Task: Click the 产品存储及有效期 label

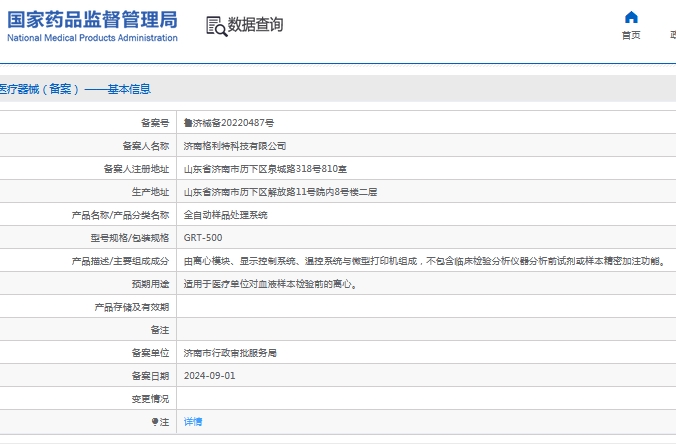Action: point(132,307)
